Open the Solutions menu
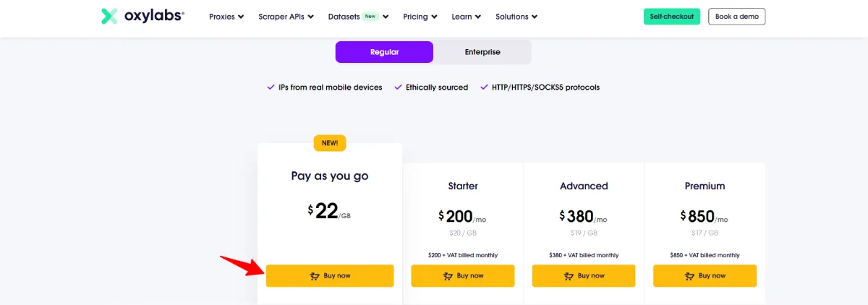Screen dimensions: 868x305 tap(516, 17)
